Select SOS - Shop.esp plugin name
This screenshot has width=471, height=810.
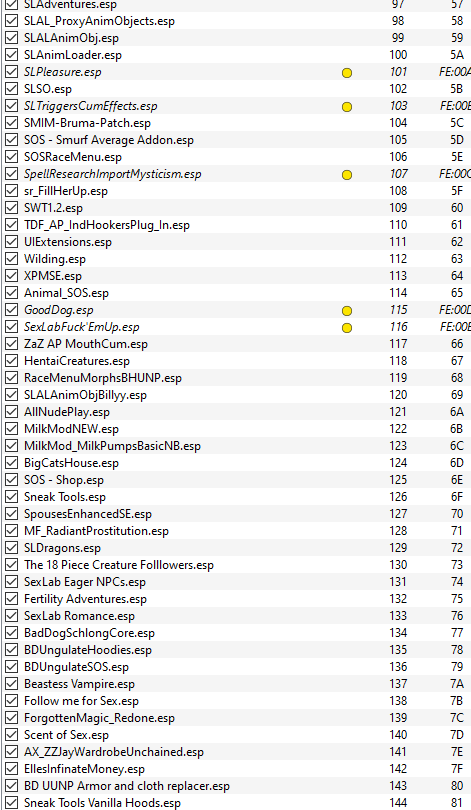64,480
